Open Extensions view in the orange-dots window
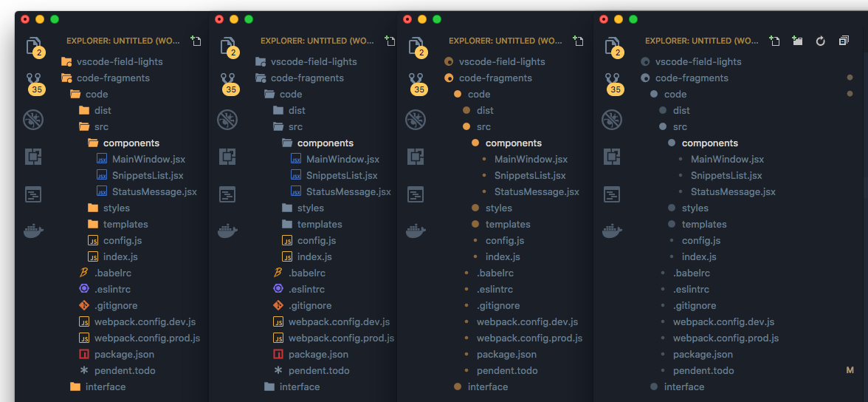 click(416, 157)
